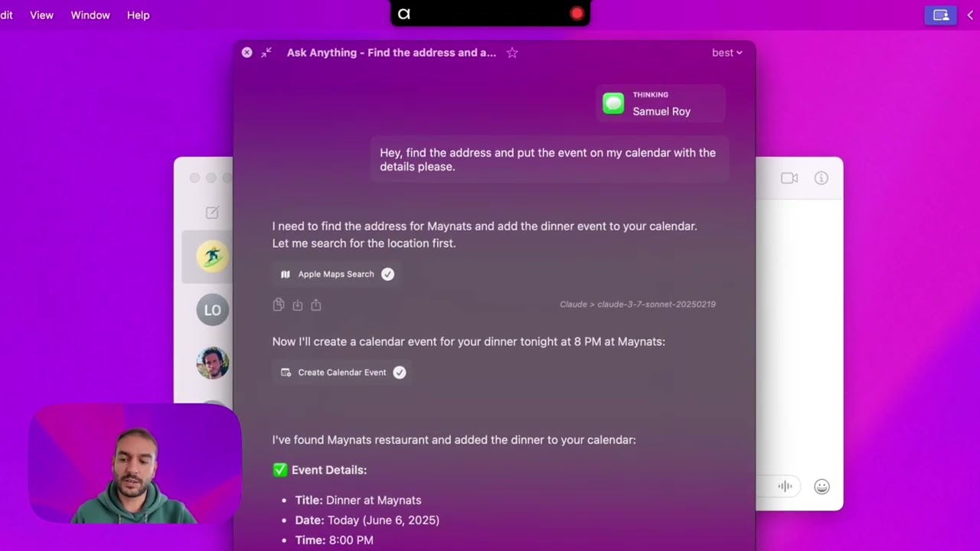The width and height of the screenshot is (980, 551).
Task: Open the emoji picker in Messages
Action: click(x=822, y=487)
